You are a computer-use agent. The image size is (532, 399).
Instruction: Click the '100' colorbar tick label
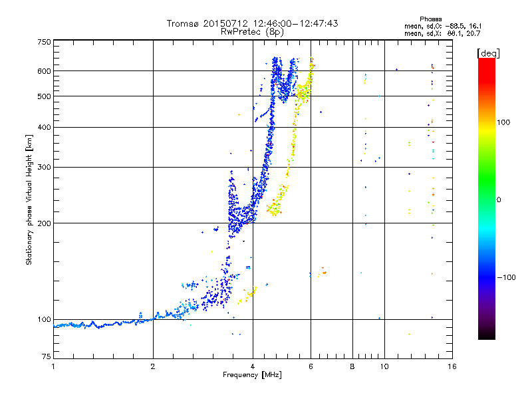point(503,122)
